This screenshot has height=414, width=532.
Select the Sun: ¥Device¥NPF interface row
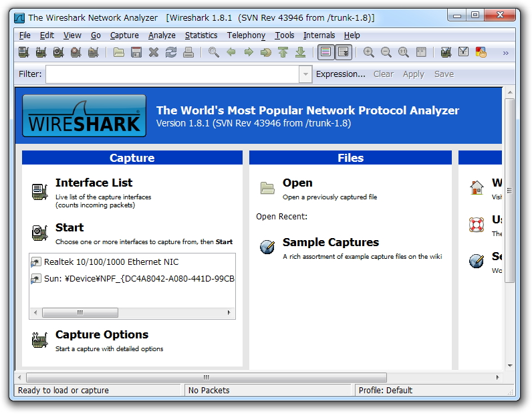[x=132, y=279]
